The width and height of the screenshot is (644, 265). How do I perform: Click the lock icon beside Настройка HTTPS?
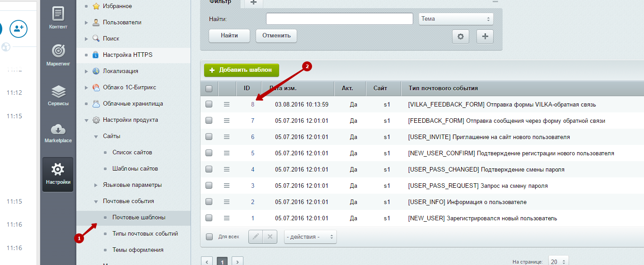click(95, 55)
